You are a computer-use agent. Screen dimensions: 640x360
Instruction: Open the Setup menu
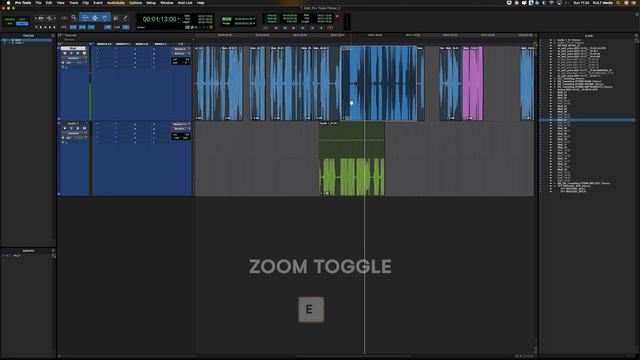(151, 2)
